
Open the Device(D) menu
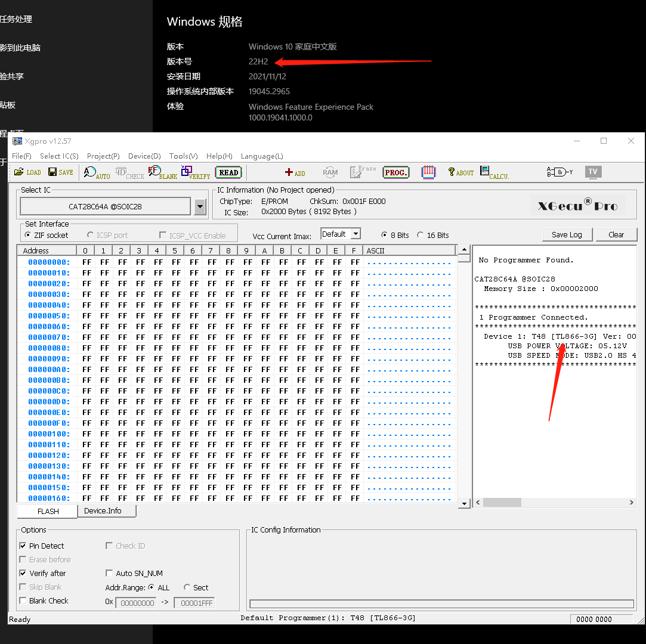click(144, 156)
